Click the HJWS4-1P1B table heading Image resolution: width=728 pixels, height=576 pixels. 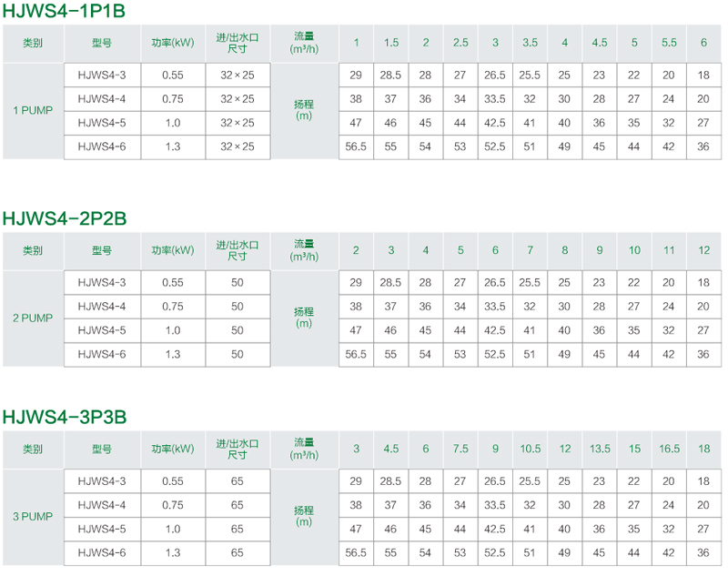[64, 11]
